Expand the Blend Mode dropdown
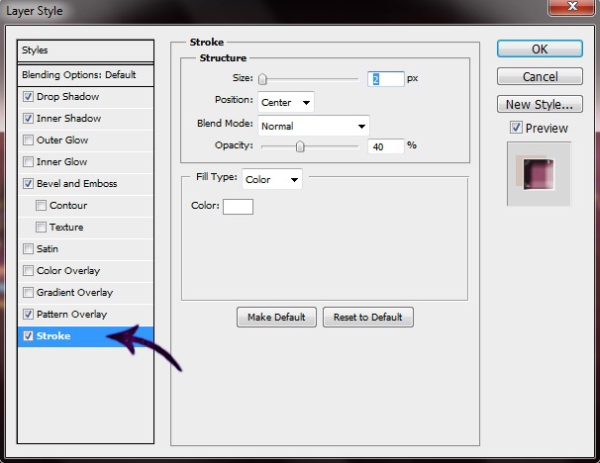Viewport: 600px width, 463px height. click(314, 126)
